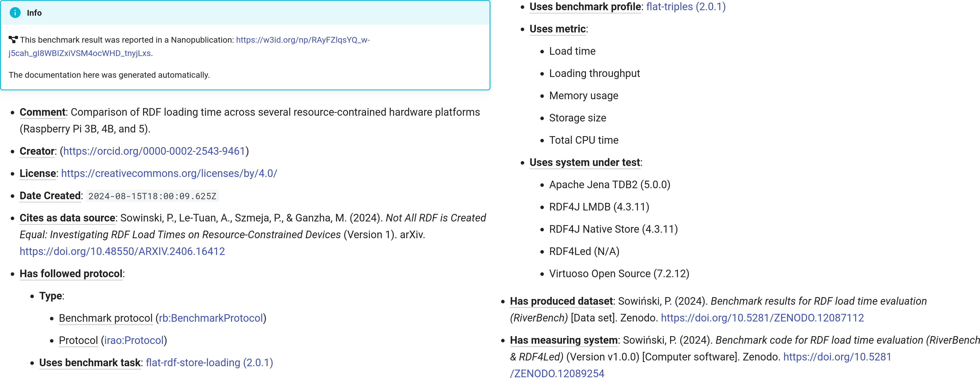Image resolution: width=980 pixels, height=378 pixels.
Task: Open the Creative Commons license link
Action: pos(169,174)
